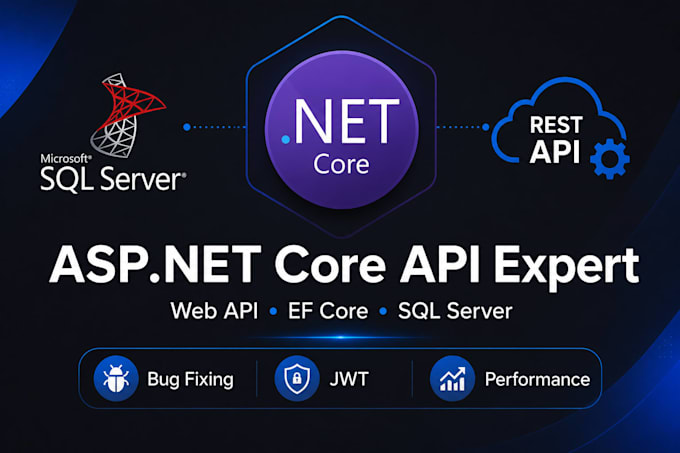680x453 pixels.
Task: Click the REST API cloud icon
Action: point(560,127)
